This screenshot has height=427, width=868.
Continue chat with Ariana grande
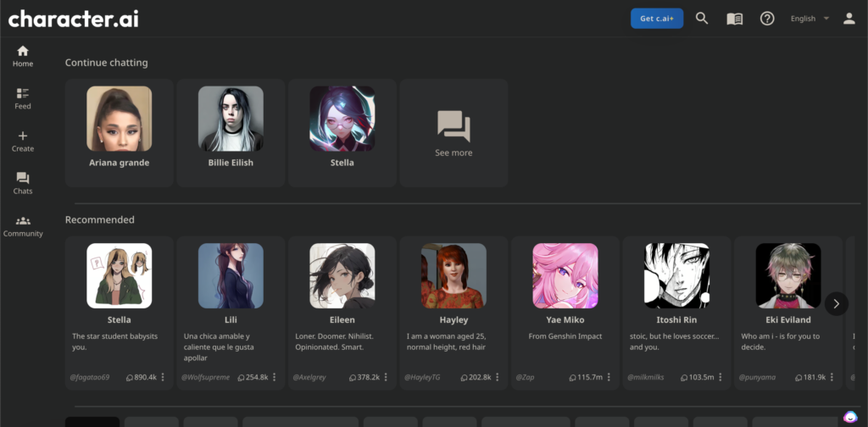pyautogui.click(x=119, y=132)
